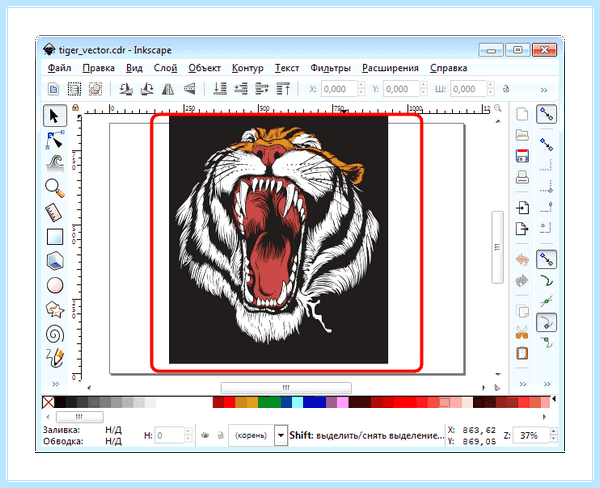Select the Ellipse tool
This screenshot has height=488, width=600.
click(x=55, y=285)
